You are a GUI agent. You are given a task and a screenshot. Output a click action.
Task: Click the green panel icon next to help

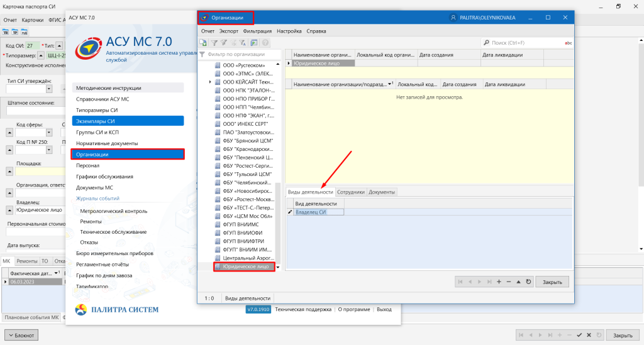click(x=254, y=43)
